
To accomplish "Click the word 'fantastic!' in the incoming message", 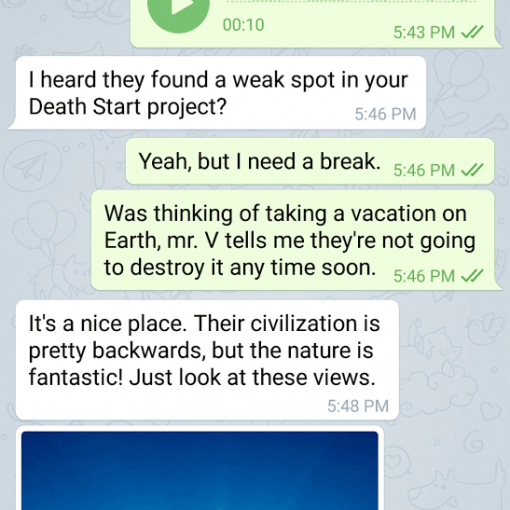I will pyautogui.click(x=76, y=378).
